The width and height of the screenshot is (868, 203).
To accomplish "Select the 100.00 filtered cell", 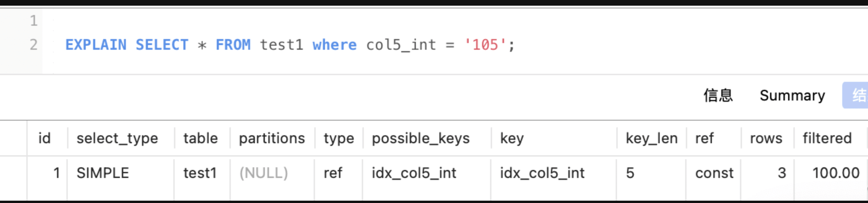I will click(836, 173).
